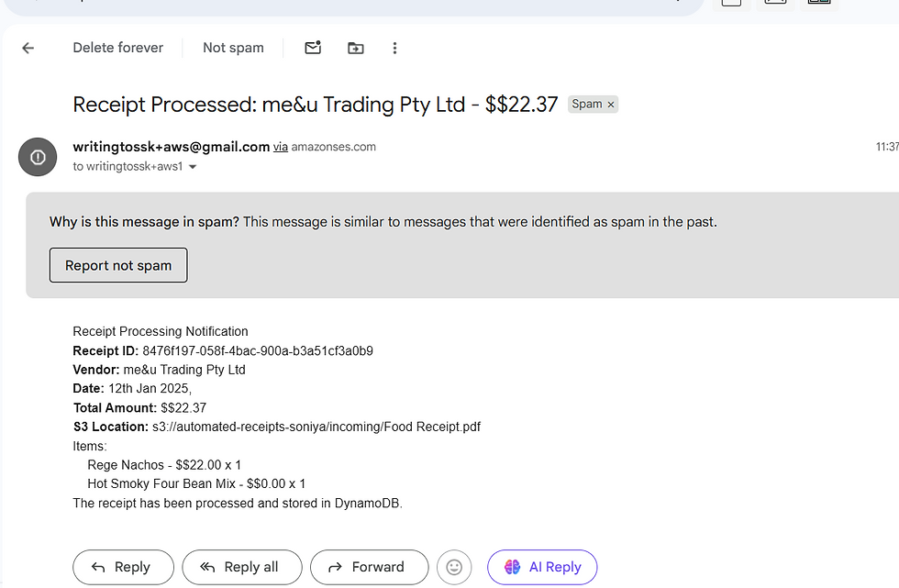This screenshot has height=588, width=899.
Task: Open the More options three-dot menu
Action: pyautogui.click(x=394, y=48)
